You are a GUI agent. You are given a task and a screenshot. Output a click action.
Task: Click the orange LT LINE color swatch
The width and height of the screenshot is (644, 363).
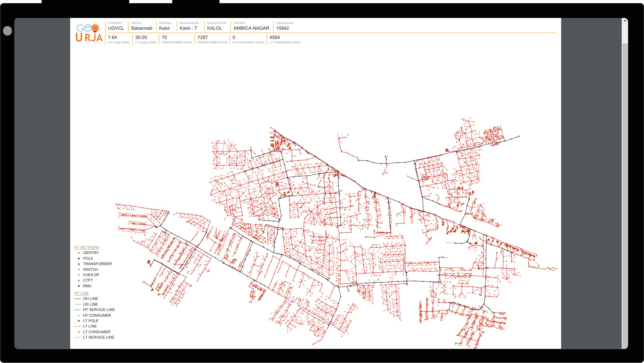coord(78,326)
